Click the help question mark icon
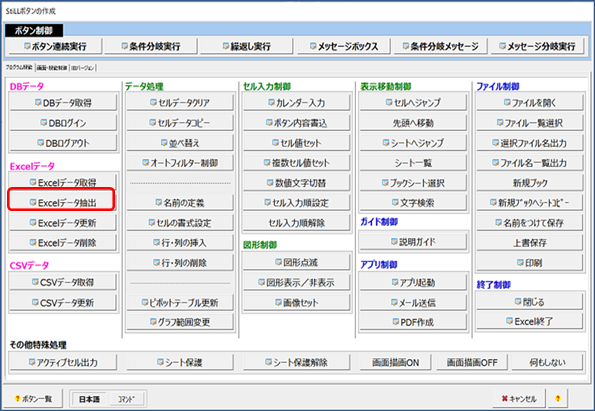This screenshot has height=411, width=595. pos(557,398)
